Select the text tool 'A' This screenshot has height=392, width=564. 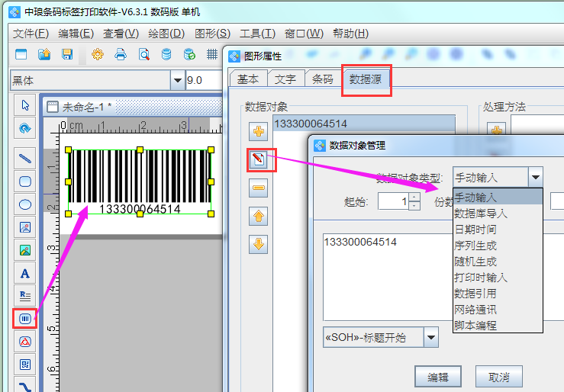pyautogui.click(x=25, y=273)
